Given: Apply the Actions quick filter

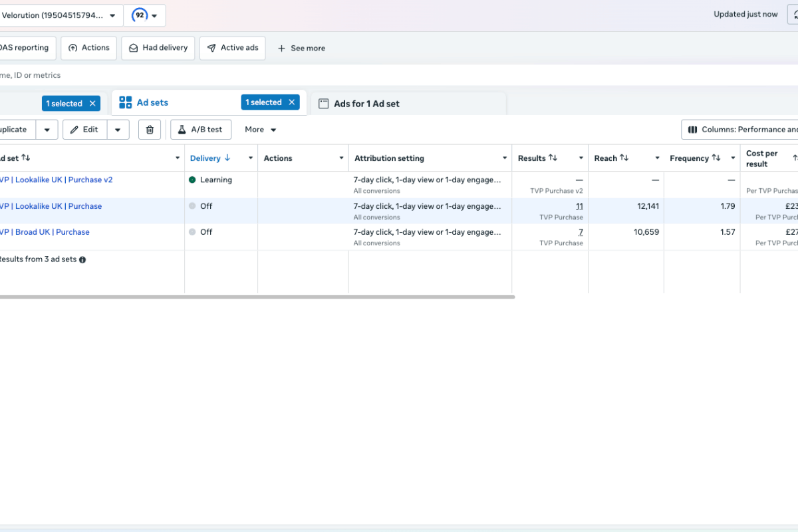Looking at the screenshot, I should pyautogui.click(x=89, y=48).
